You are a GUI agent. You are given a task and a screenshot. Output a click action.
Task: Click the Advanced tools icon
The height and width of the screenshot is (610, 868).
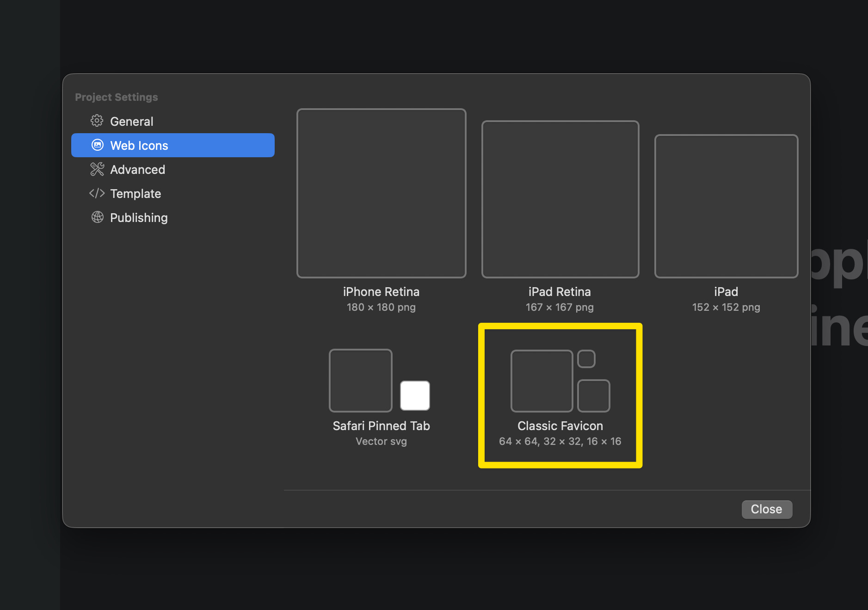[97, 169]
